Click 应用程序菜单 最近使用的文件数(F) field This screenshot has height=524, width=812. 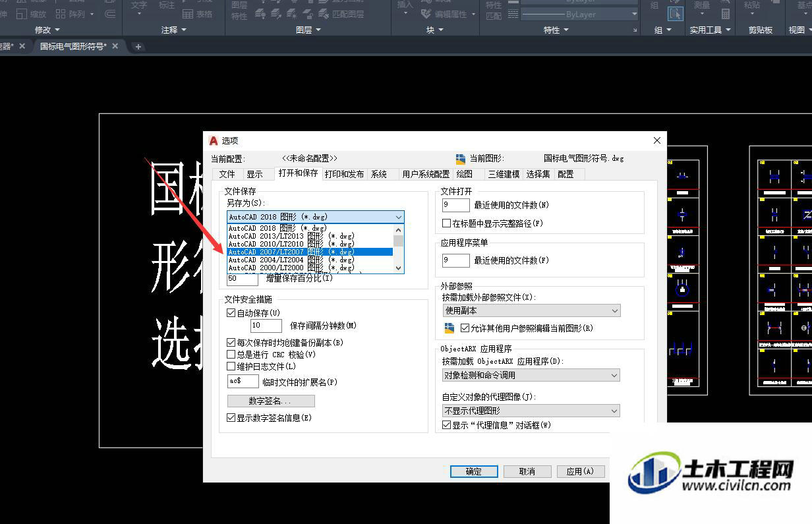coord(456,260)
